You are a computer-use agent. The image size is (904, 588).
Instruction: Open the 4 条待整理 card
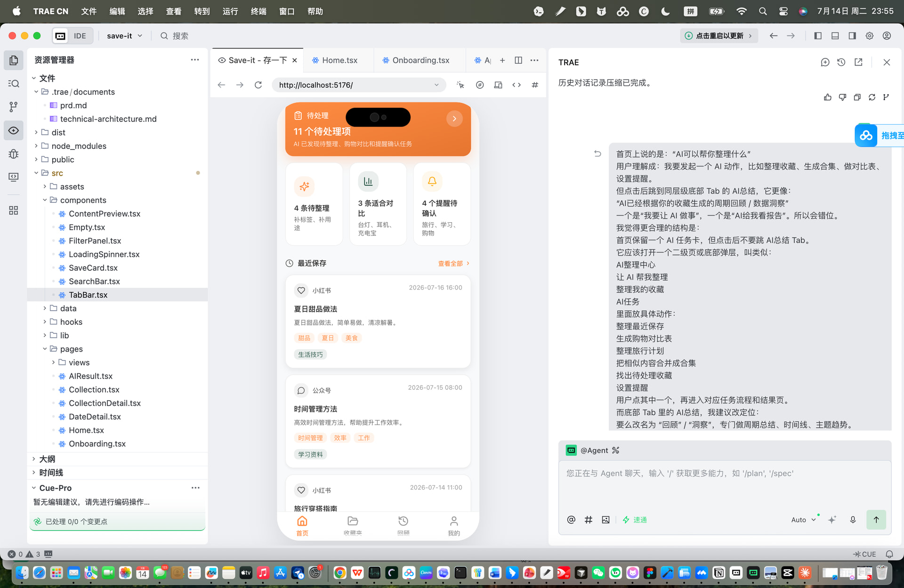point(314,204)
